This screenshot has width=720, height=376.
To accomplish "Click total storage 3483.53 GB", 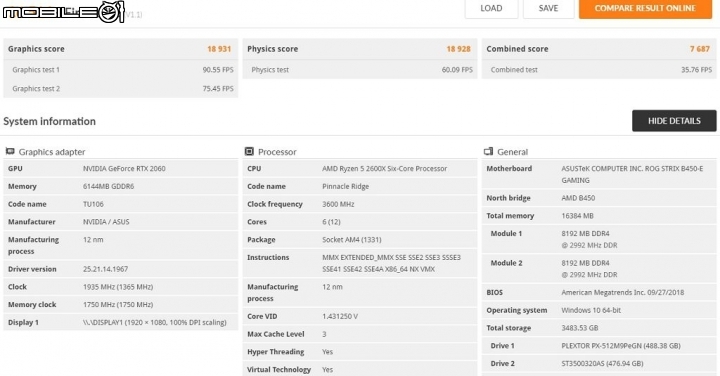I will pyautogui.click(x=579, y=328).
